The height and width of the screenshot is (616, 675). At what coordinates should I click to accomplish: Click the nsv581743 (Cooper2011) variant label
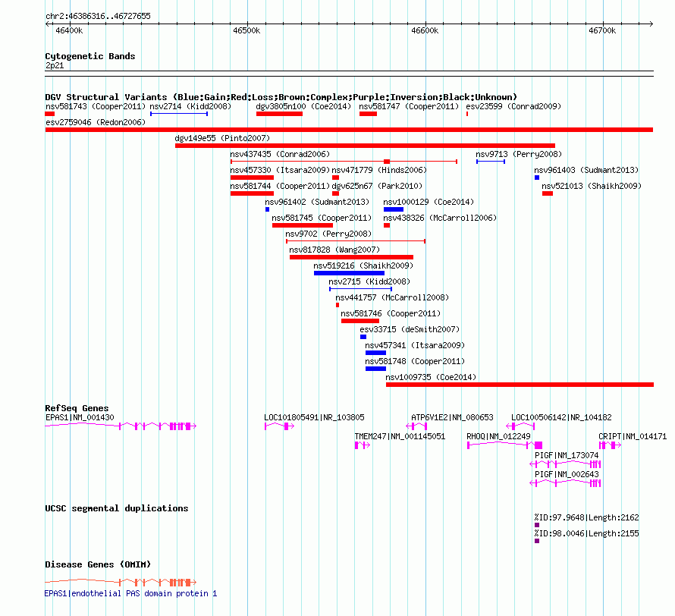pos(96,106)
